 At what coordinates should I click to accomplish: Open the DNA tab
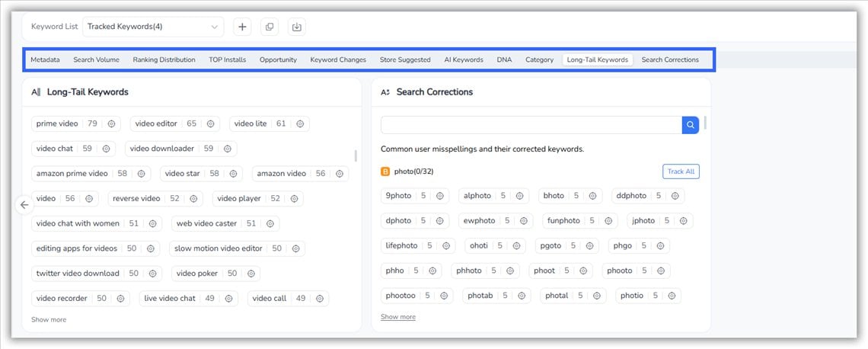coord(504,60)
